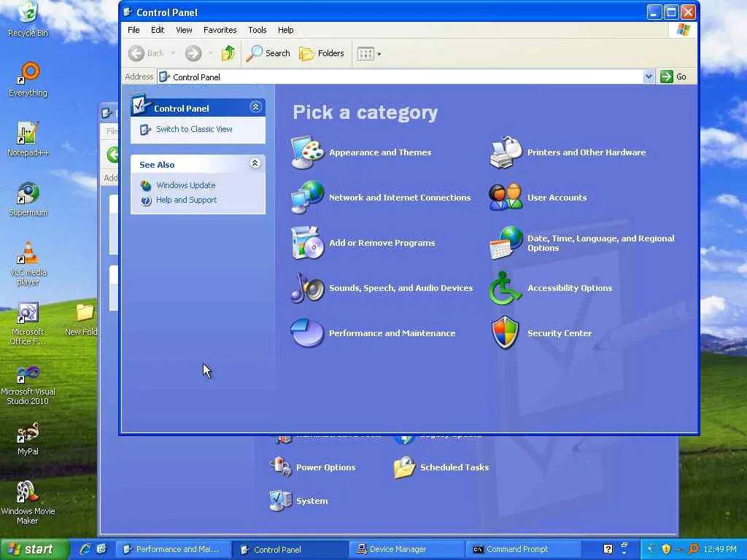
Task: Select the Microsoft Visual Studio 2010 icon
Action: 28,384
